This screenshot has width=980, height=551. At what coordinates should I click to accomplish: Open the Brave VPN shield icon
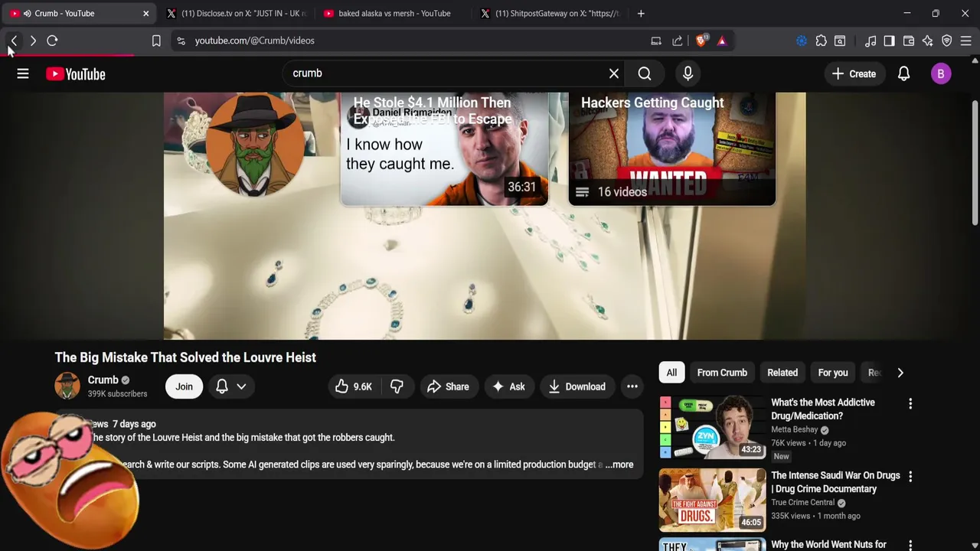pos(947,41)
